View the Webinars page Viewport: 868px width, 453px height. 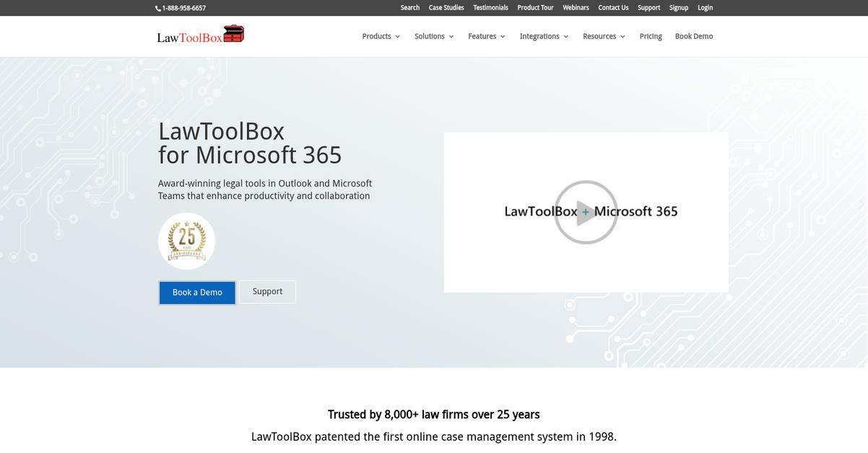(576, 8)
